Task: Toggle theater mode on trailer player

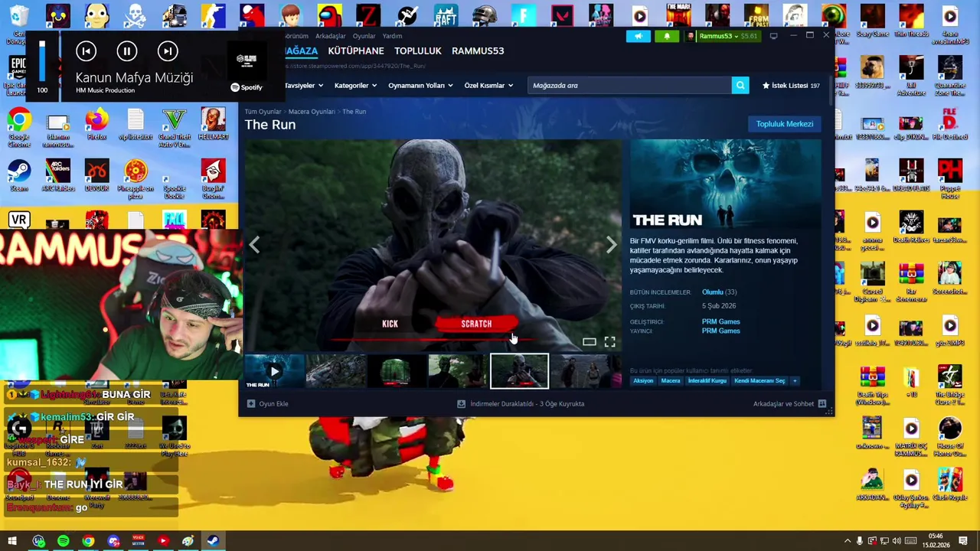Action: 589,342
